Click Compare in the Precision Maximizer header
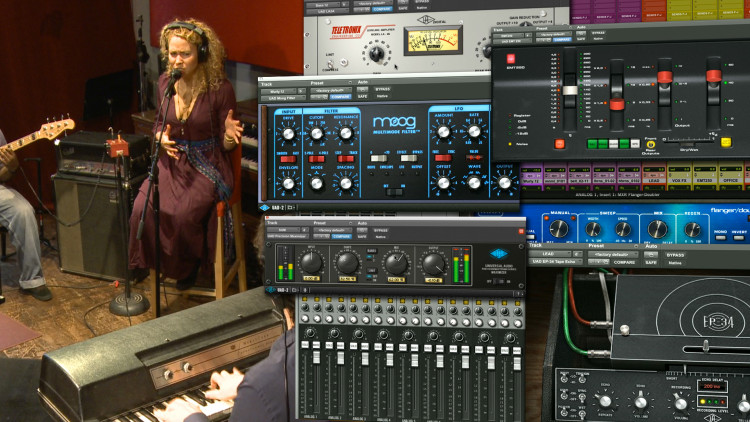The image size is (750, 422). pos(342,237)
